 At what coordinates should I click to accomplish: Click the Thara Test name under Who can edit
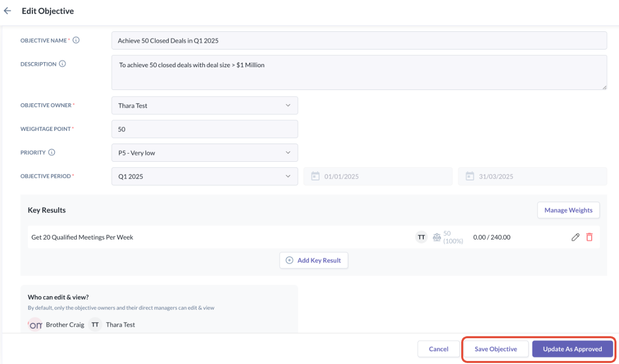point(120,325)
